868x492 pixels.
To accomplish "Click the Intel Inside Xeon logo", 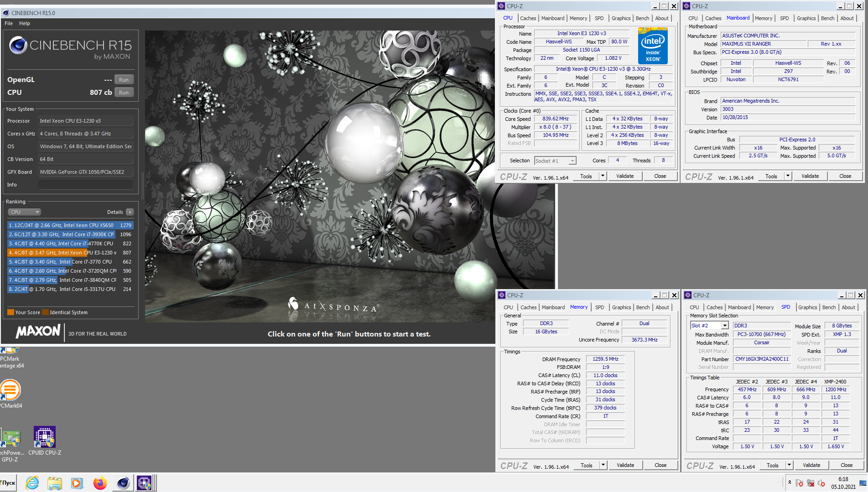I will tap(653, 46).
